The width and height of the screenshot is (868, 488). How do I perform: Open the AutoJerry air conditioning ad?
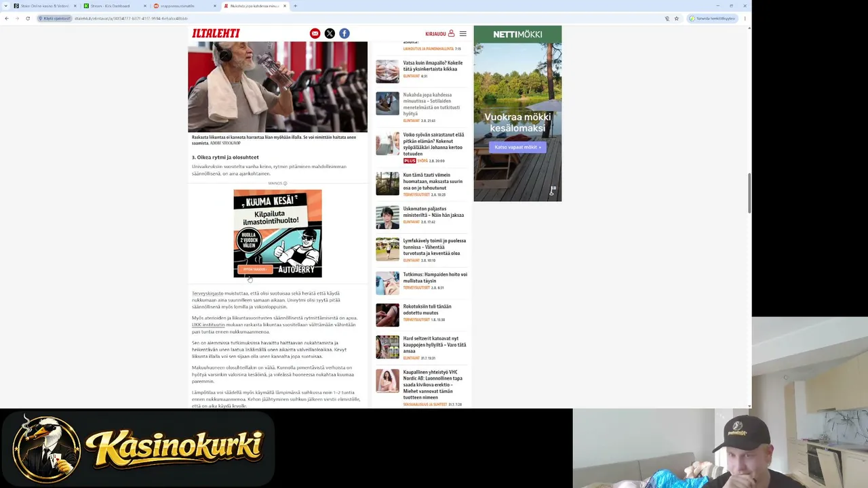click(277, 233)
